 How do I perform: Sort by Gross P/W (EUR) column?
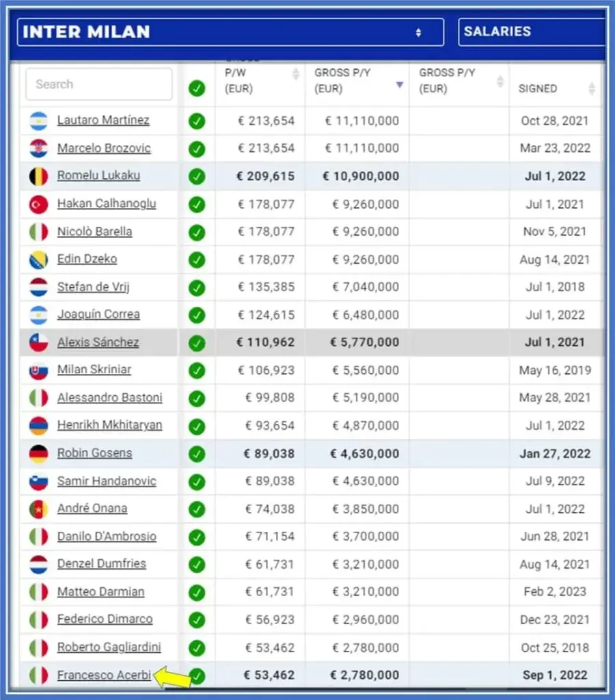point(295,74)
